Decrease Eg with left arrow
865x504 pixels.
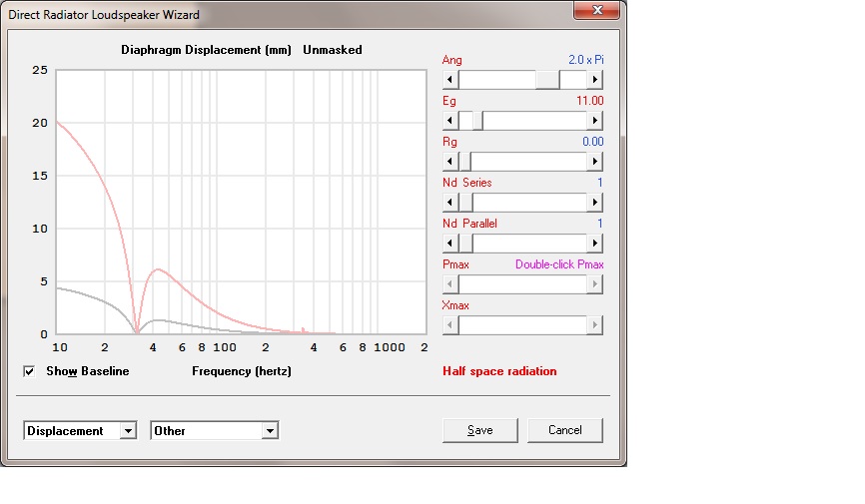pyautogui.click(x=450, y=120)
